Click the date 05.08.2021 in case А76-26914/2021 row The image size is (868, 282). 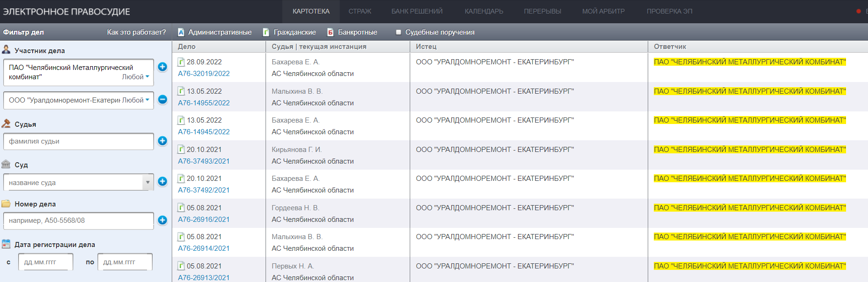[204, 237]
